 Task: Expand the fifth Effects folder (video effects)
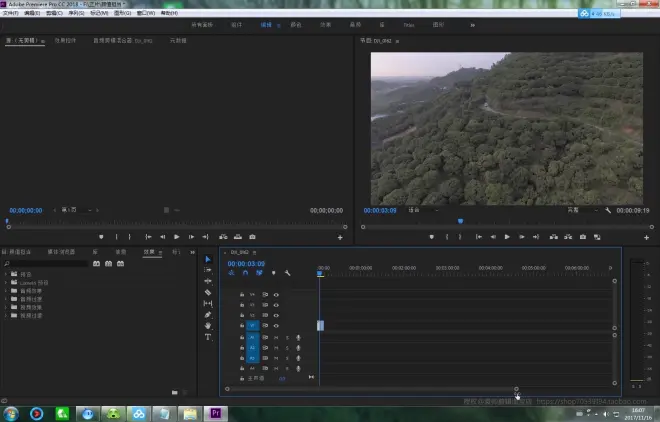(6, 307)
